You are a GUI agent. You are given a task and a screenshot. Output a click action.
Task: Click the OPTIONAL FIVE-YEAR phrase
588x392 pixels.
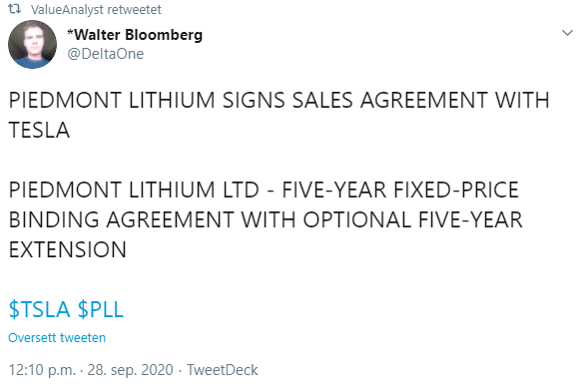(x=413, y=219)
